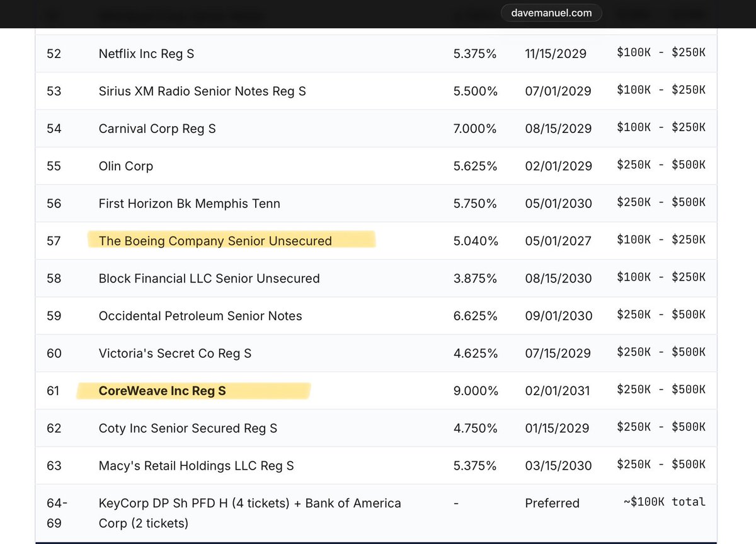Select maturity date 11/15/2029
Viewport: 756px width, 544px height.
click(556, 54)
